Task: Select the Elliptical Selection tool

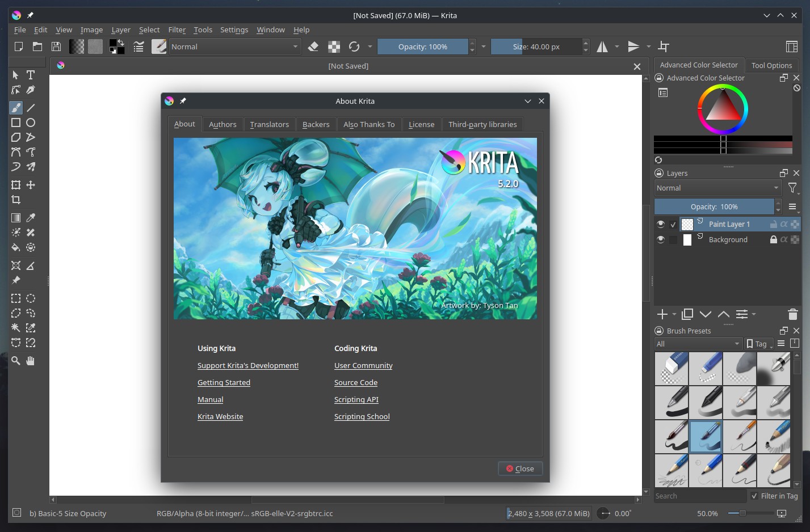Action: (x=31, y=298)
